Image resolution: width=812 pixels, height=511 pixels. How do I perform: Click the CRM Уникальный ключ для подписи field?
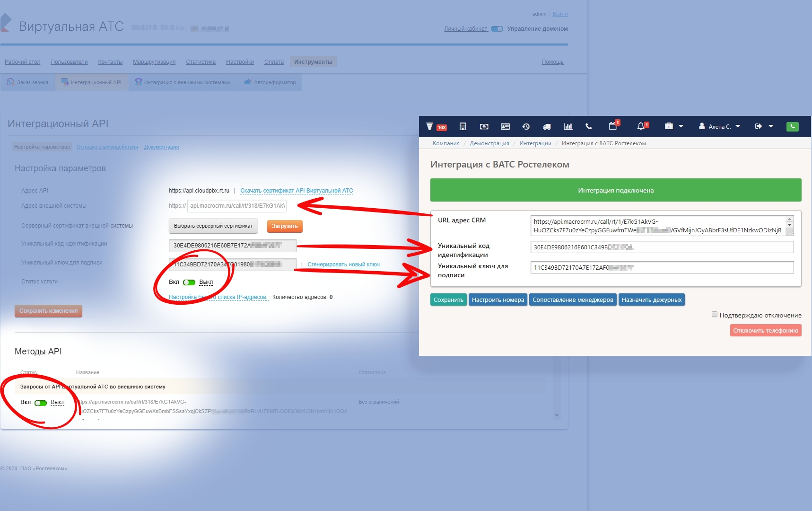pos(662,267)
